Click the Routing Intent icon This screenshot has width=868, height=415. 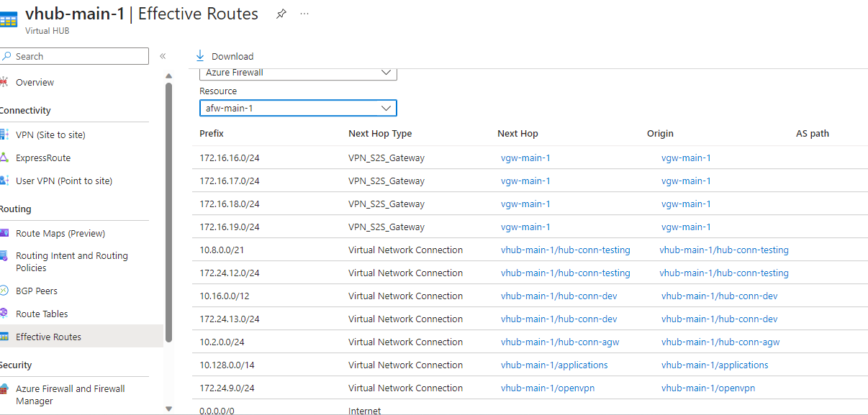tap(4, 256)
